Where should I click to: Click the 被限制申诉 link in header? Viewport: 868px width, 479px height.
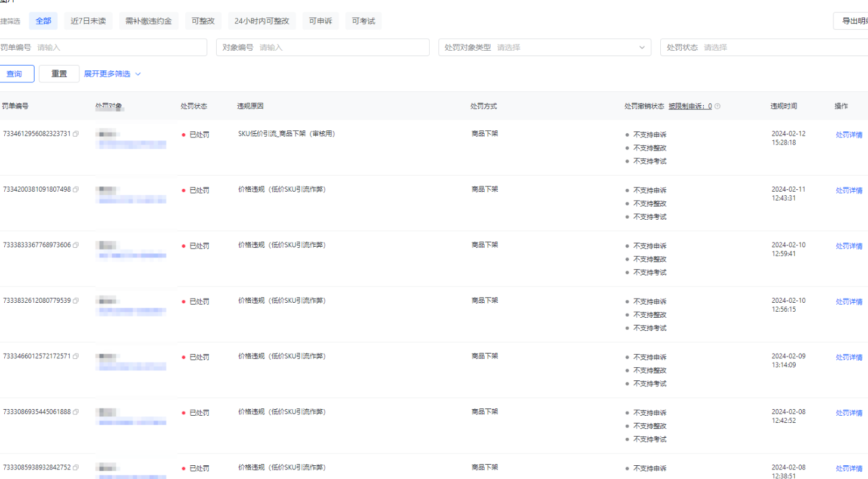pyautogui.click(x=690, y=106)
